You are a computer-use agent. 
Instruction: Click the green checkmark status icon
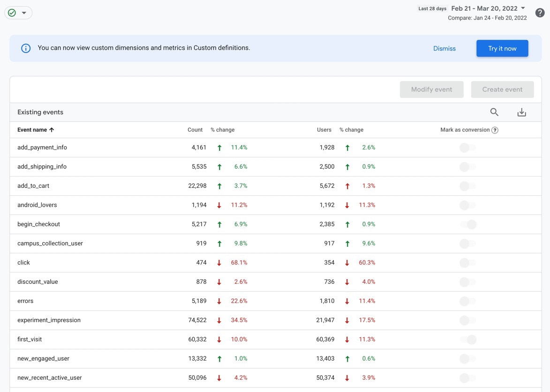(13, 13)
